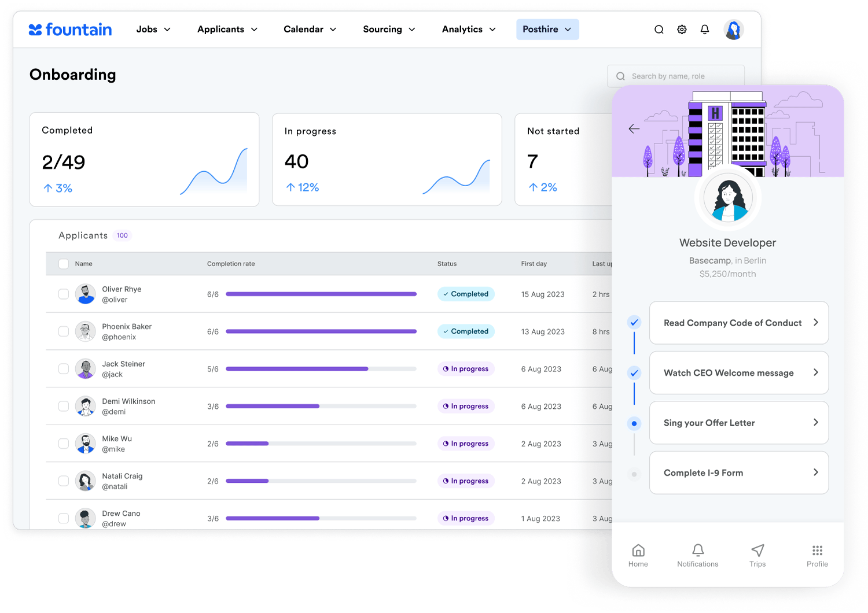Open notifications bell in top bar

704,29
